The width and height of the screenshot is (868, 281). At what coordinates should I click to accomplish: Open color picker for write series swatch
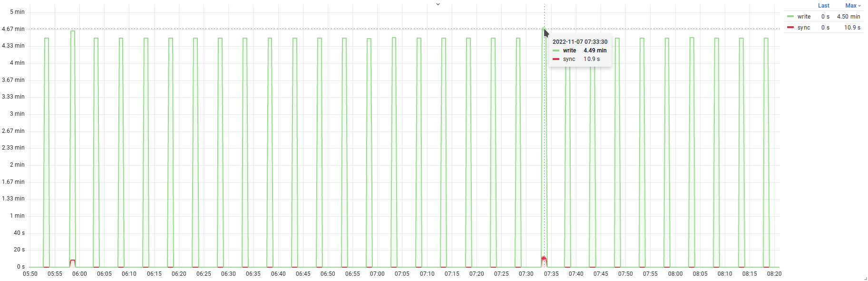790,17
